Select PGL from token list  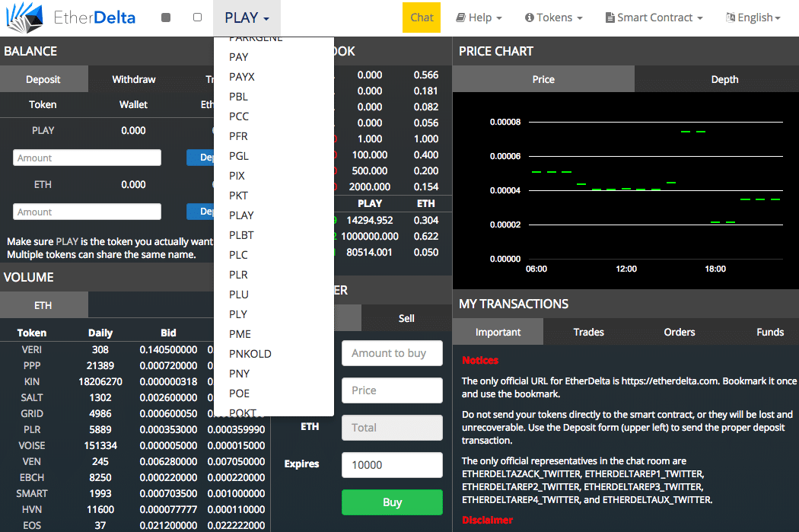click(x=274, y=156)
